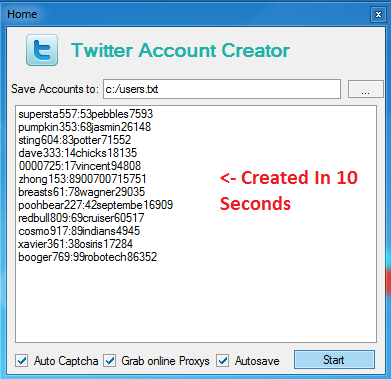Open the file browser via the "..." button

pos(365,89)
